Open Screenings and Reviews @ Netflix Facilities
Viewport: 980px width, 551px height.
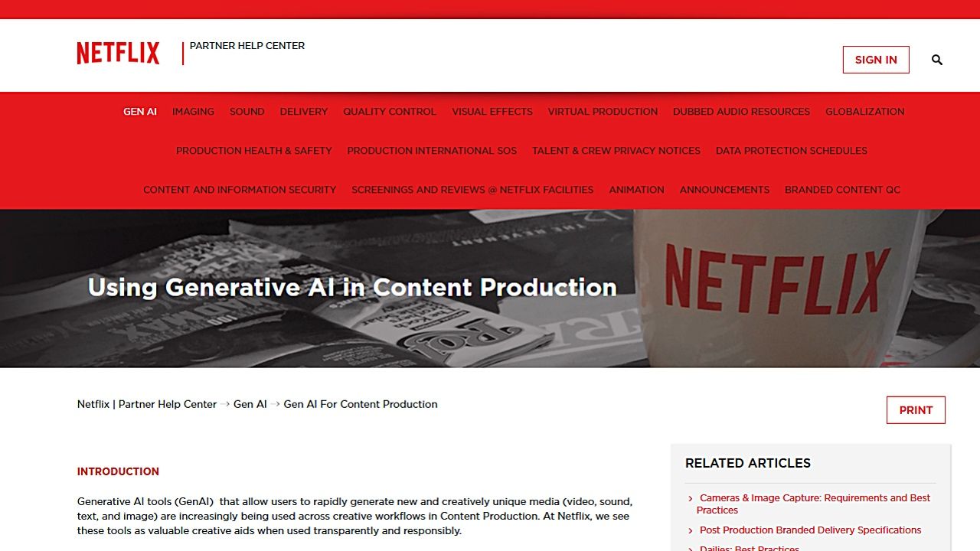[472, 190]
